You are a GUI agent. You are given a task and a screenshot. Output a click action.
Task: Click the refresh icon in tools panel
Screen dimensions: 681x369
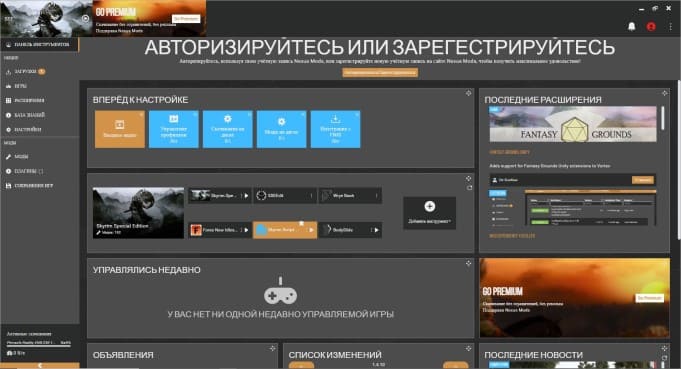point(469,188)
